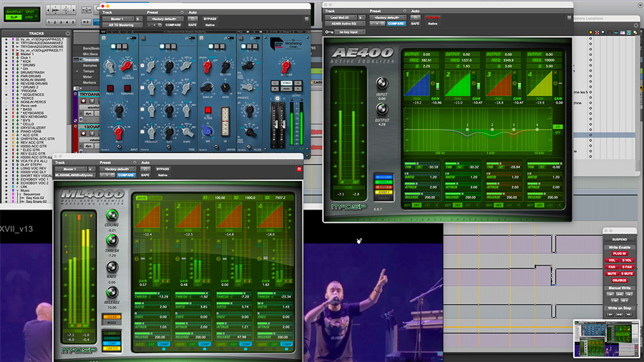
Task: Select AE400 band 1 blue curve display
Action: tap(417, 84)
